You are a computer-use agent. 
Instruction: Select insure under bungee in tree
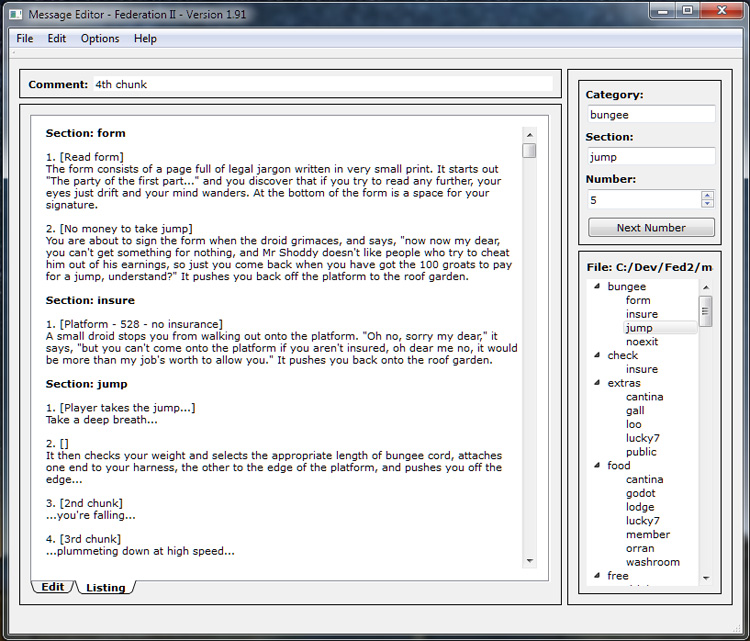[642, 314]
